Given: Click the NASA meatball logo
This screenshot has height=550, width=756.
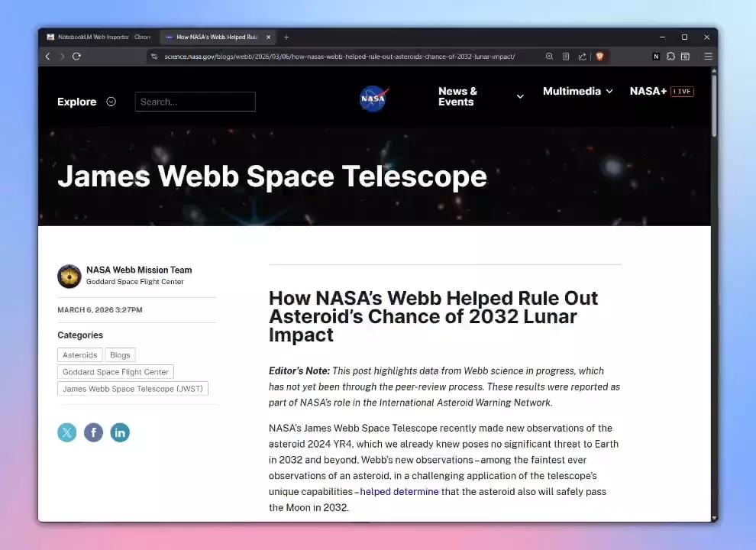Looking at the screenshot, I should point(373,99).
